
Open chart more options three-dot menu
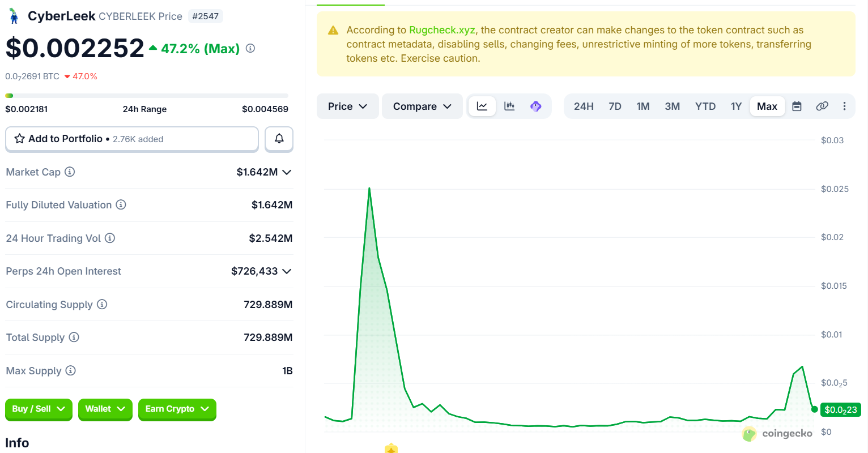[844, 106]
